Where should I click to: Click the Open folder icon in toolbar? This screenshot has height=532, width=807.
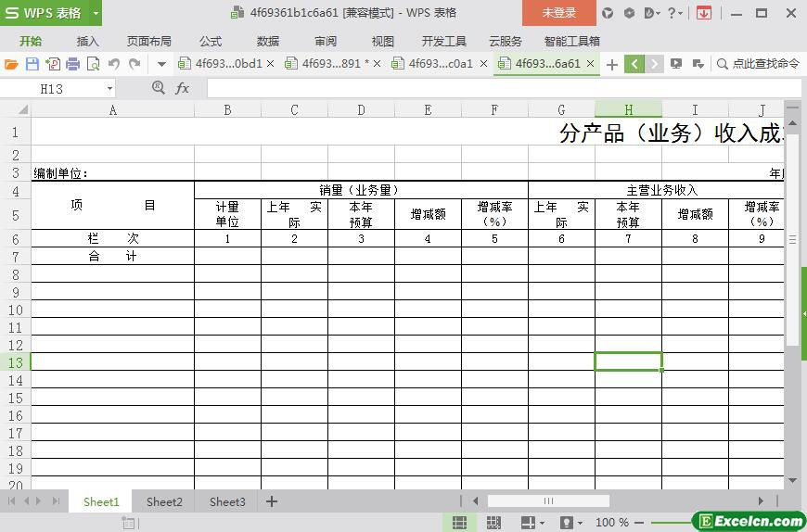tap(11, 64)
